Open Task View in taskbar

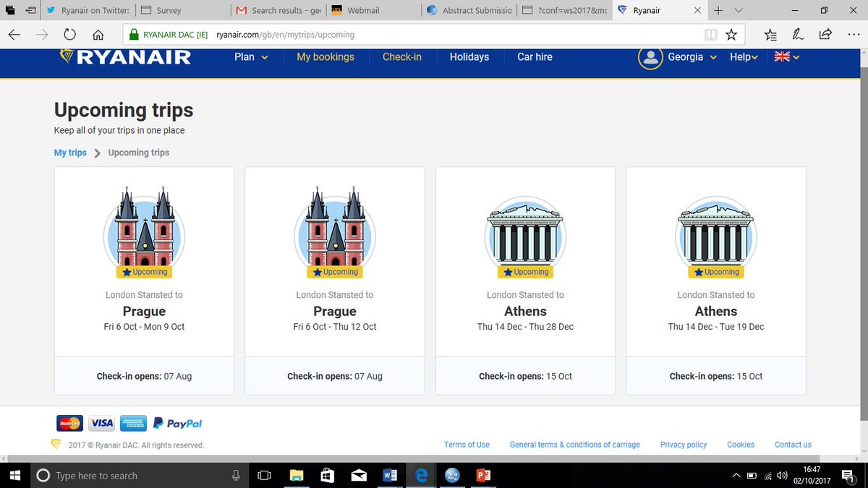(265, 476)
